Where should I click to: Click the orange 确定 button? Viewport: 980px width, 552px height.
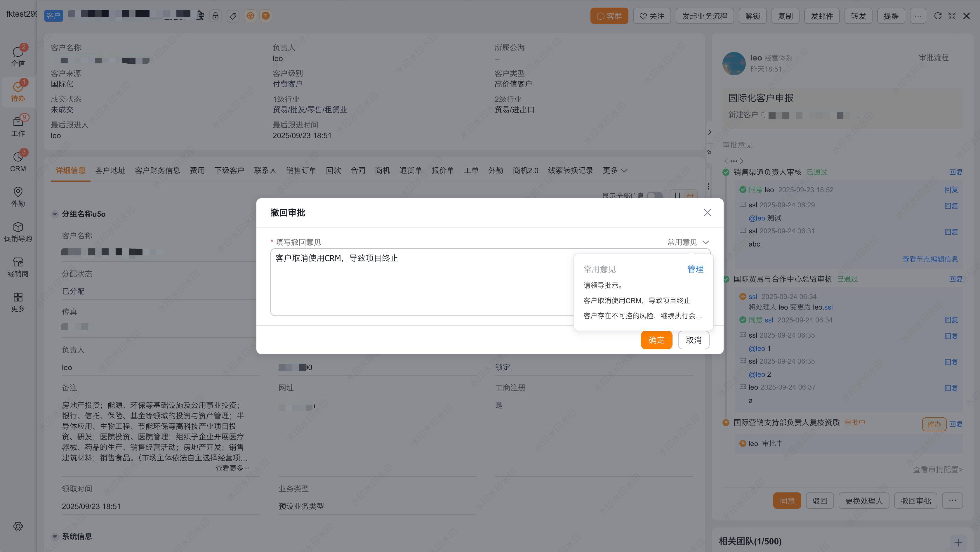point(656,340)
